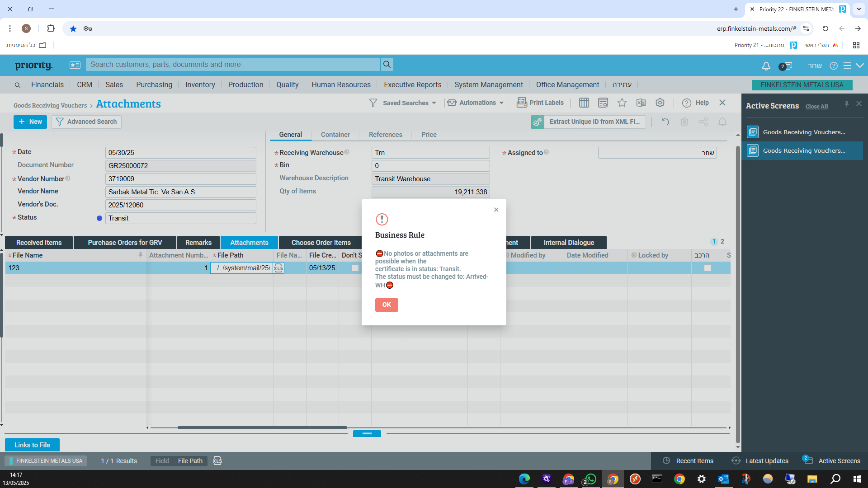Open the form settings gear icon

click(660, 103)
